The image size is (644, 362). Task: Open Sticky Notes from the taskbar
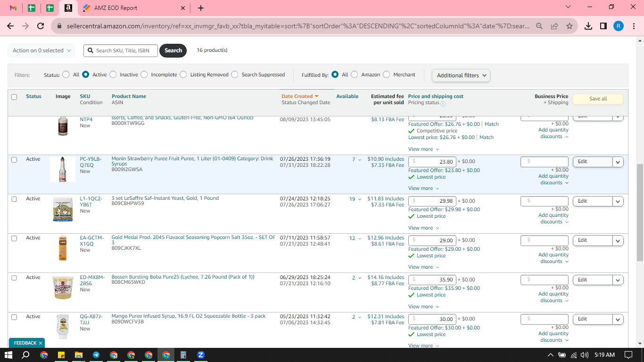61,355
